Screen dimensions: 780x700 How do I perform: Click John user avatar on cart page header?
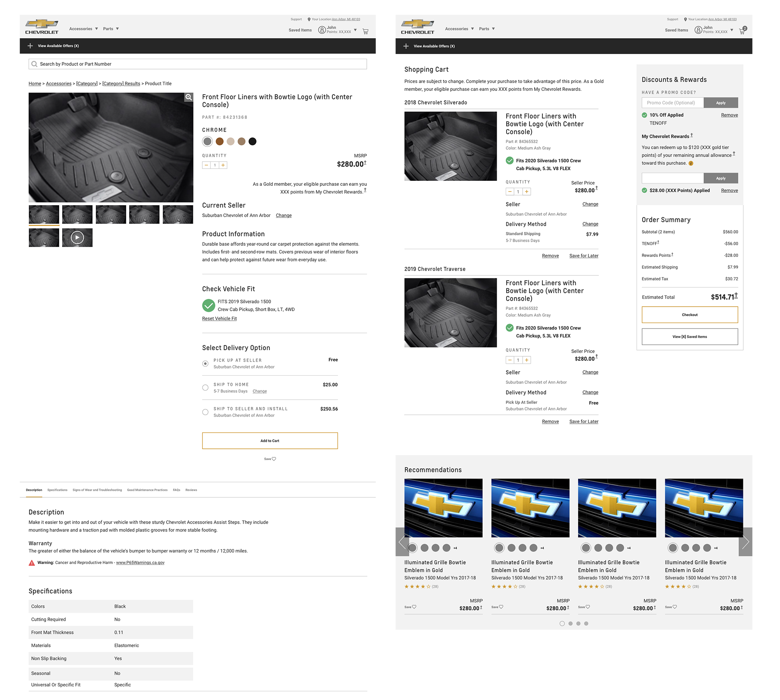698,30
